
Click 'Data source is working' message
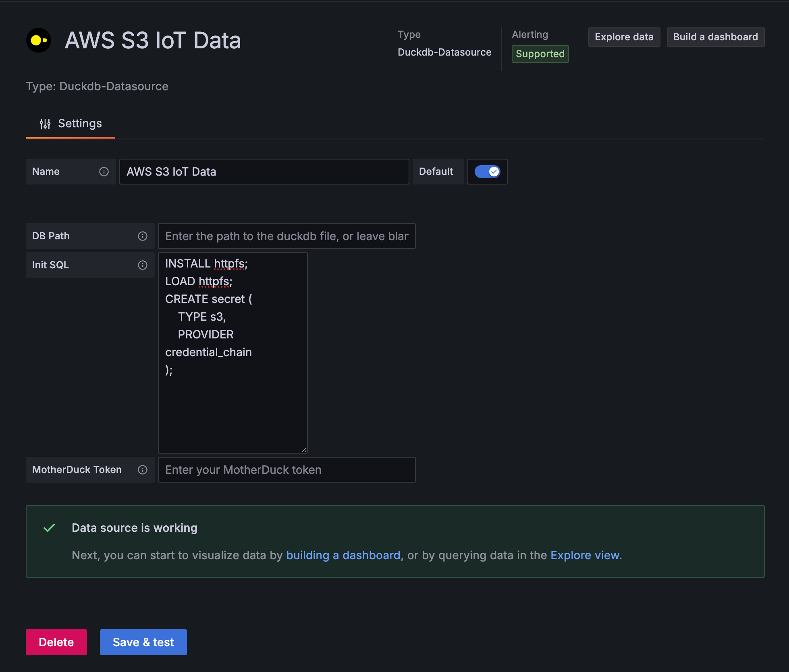pyautogui.click(x=135, y=528)
